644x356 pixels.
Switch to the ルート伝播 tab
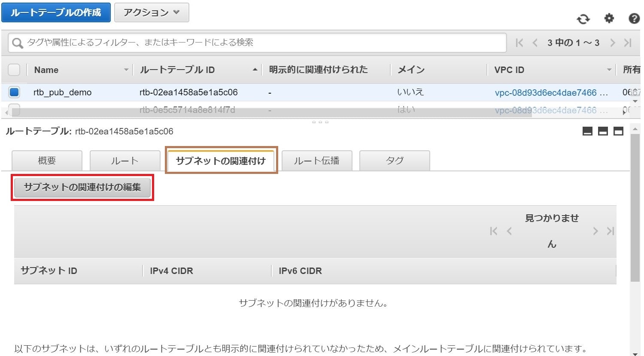pyautogui.click(x=317, y=161)
